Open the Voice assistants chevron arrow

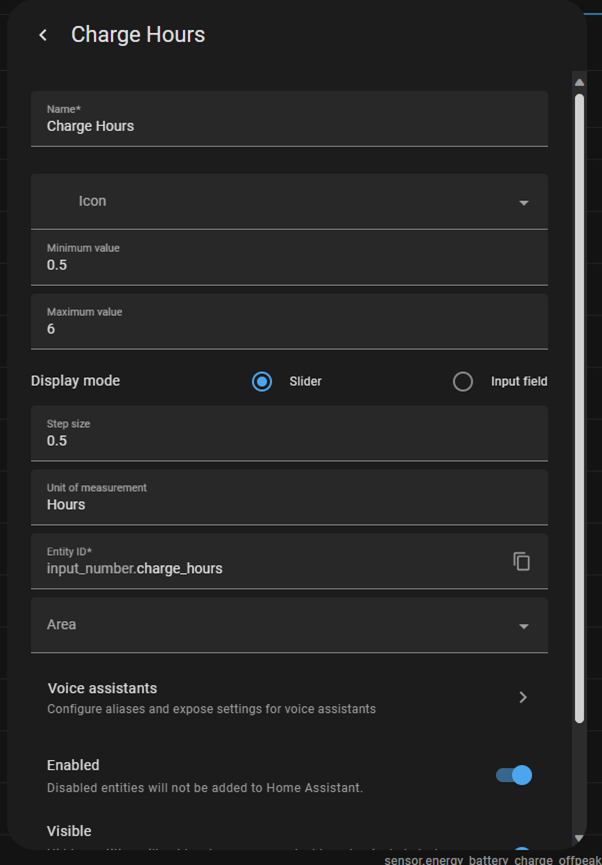click(523, 697)
